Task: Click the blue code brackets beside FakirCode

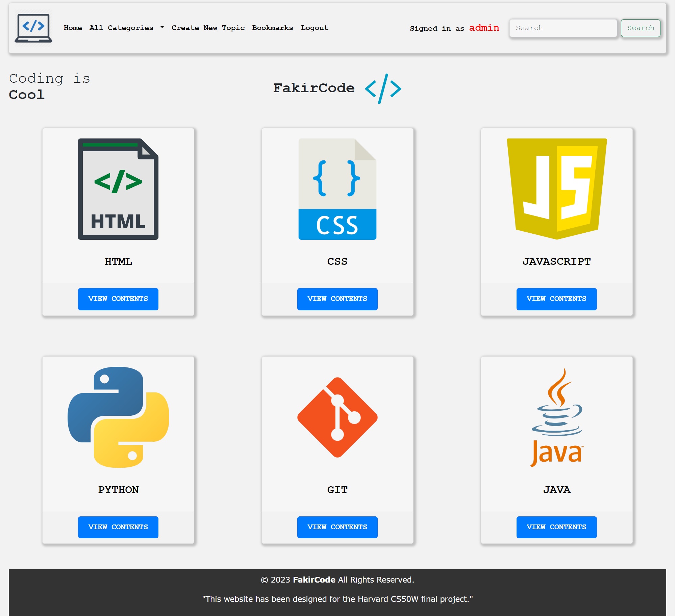Action: click(383, 89)
